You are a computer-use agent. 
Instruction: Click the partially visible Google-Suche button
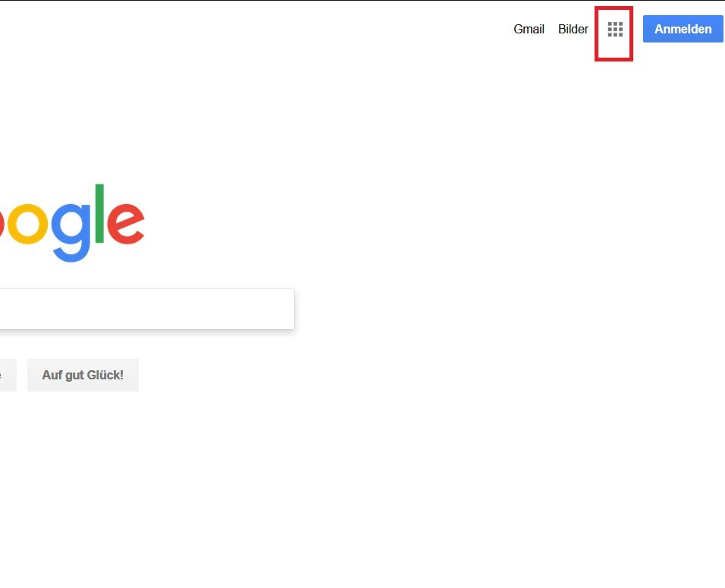click(x=8, y=375)
